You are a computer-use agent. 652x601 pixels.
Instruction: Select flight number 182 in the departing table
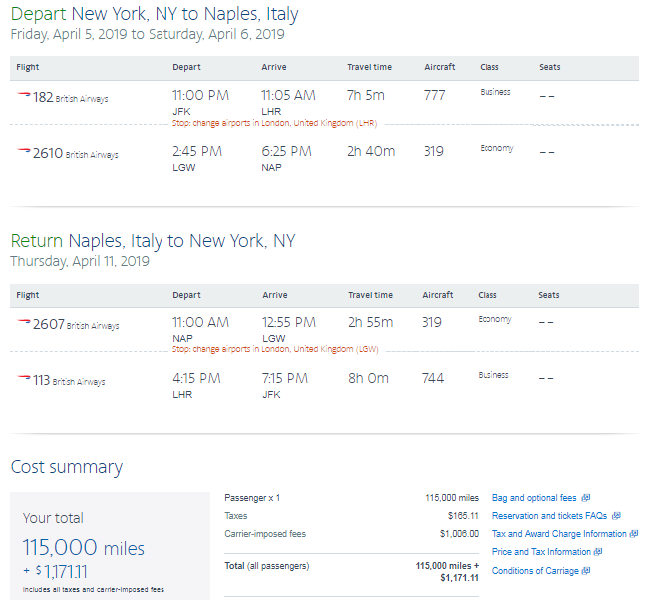[x=43, y=97]
